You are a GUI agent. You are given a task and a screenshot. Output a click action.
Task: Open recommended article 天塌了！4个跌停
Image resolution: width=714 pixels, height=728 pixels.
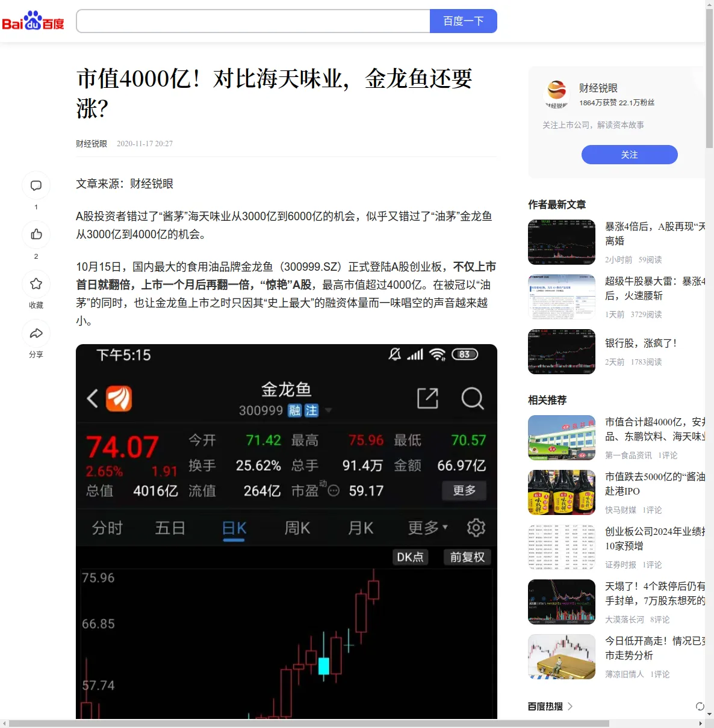[655, 593]
